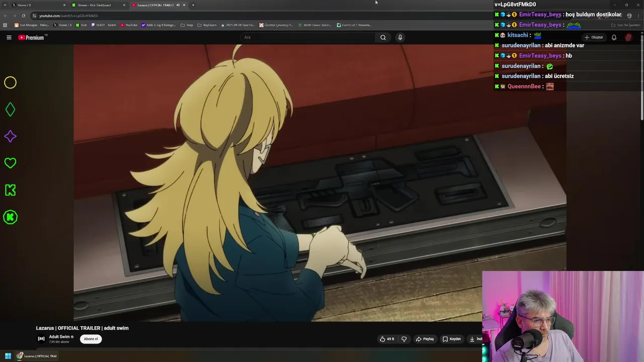Reload the current page
Image resolution: width=644 pixels, height=362 pixels.
23,16
